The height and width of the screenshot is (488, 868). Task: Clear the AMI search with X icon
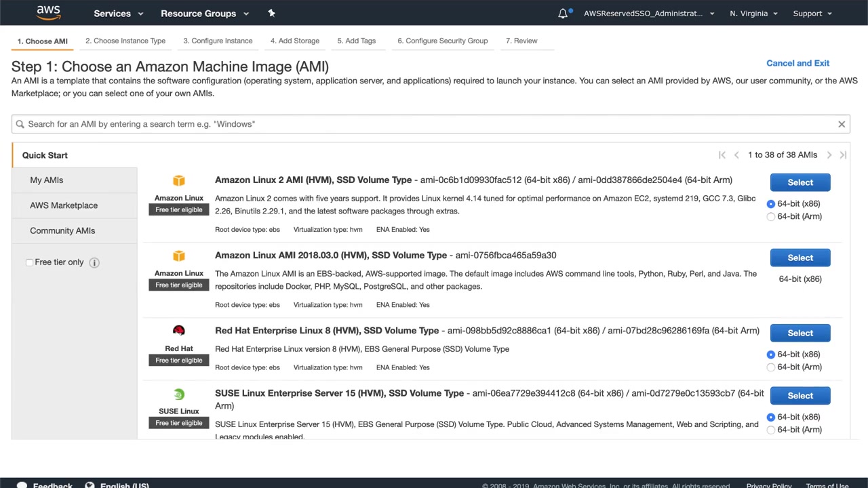pyautogui.click(x=842, y=124)
